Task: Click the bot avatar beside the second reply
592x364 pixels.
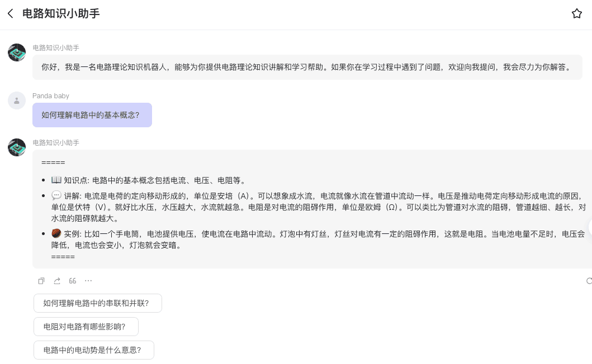Action: point(17,147)
